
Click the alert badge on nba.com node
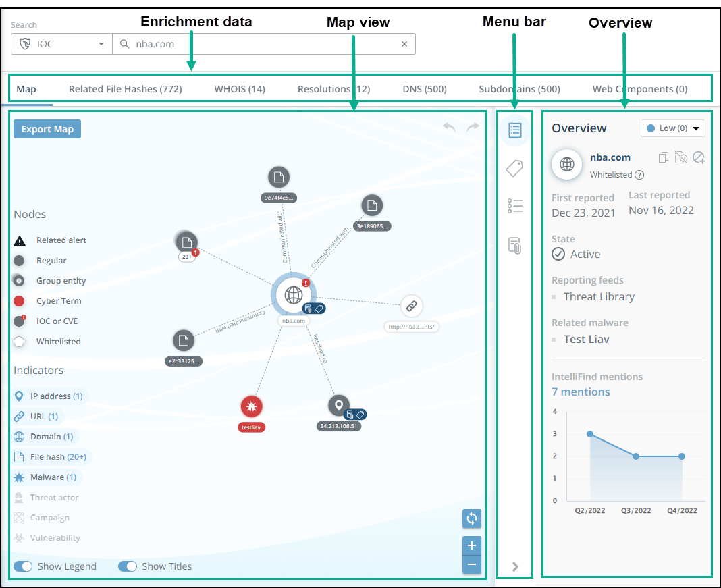point(306,283)
